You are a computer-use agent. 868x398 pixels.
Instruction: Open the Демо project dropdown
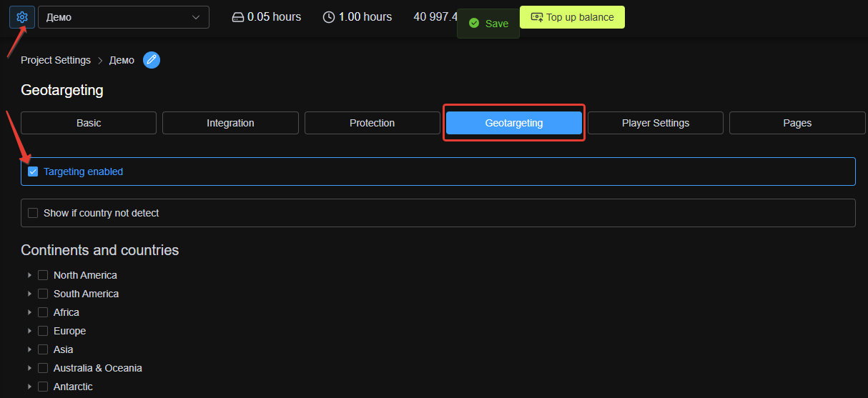point(124,17)
